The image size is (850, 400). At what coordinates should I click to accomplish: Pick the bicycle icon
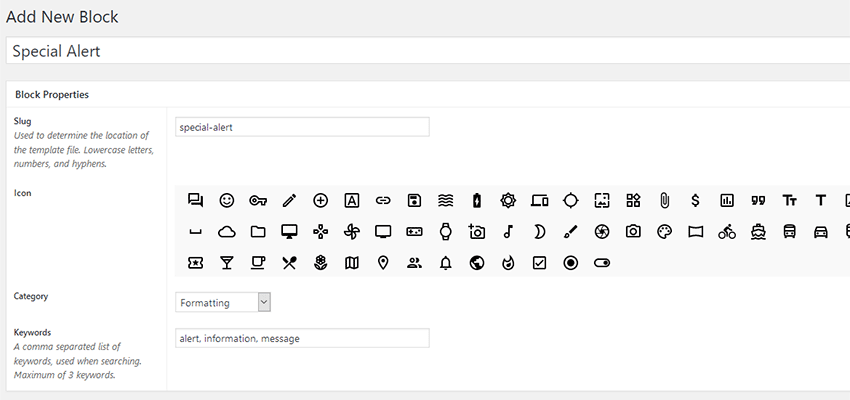(x=726, y=231)
